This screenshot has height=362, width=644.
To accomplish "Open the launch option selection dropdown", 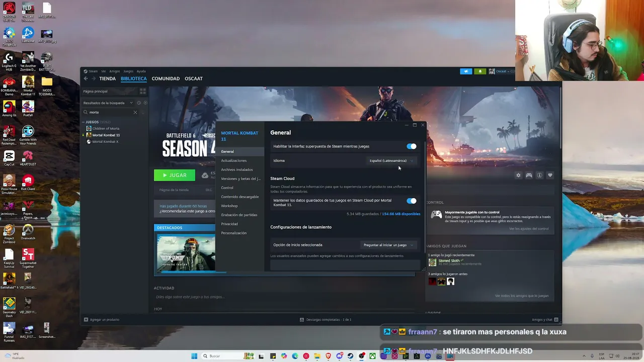I will (x=388, y=245).
